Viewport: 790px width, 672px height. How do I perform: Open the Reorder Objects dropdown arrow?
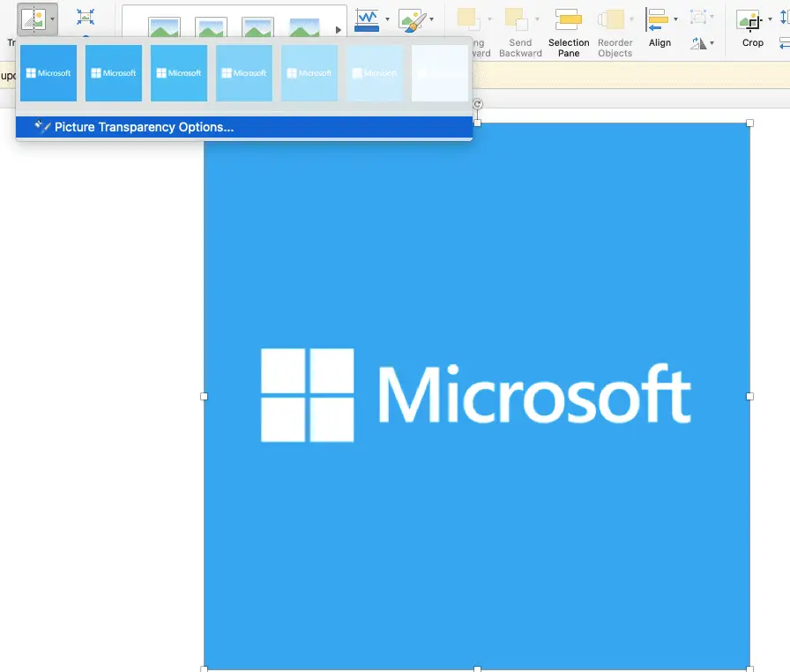pyautogui.click(x=631, y=19)
